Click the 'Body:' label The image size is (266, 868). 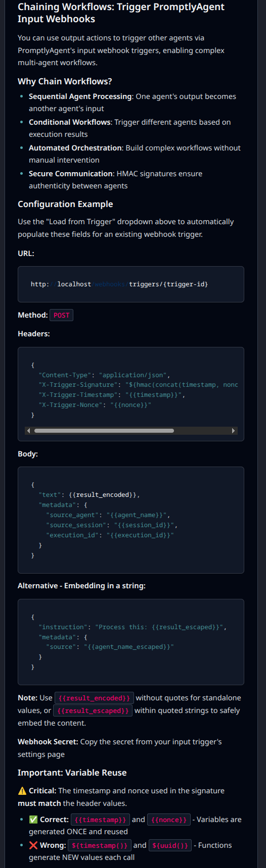tap(28, 454)
